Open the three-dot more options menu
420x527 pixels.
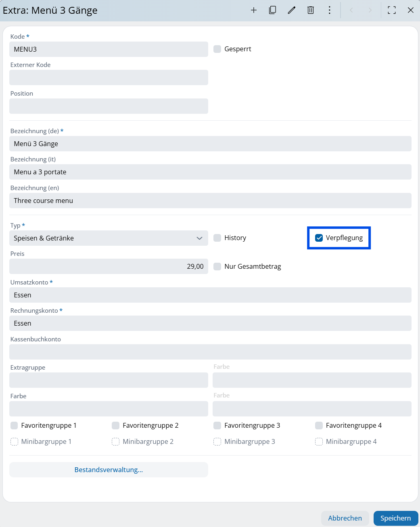(330, 10)
